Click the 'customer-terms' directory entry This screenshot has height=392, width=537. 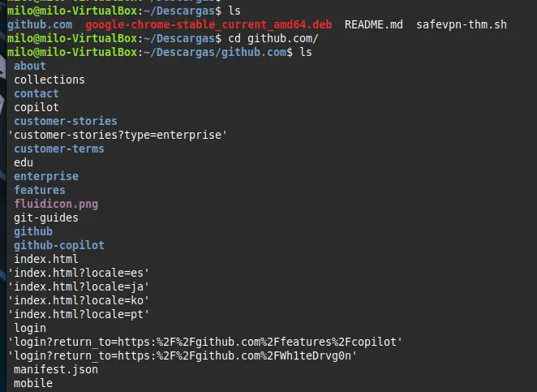(59, 149)
